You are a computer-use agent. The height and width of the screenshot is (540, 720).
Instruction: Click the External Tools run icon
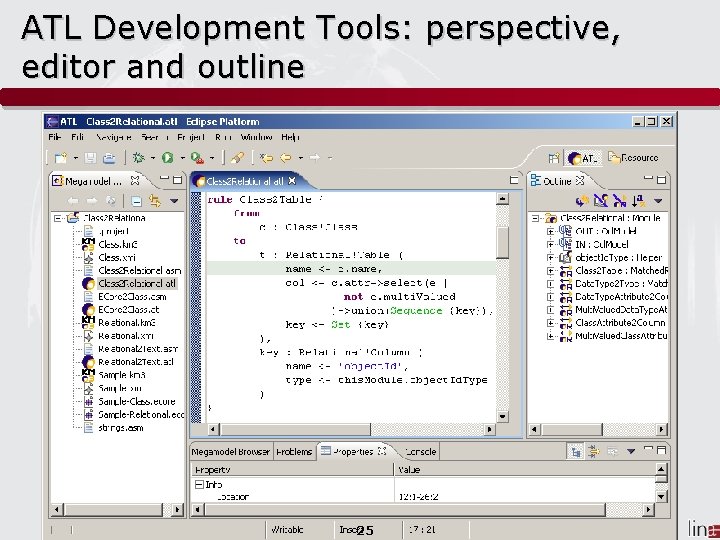click(x=197, y=158)
